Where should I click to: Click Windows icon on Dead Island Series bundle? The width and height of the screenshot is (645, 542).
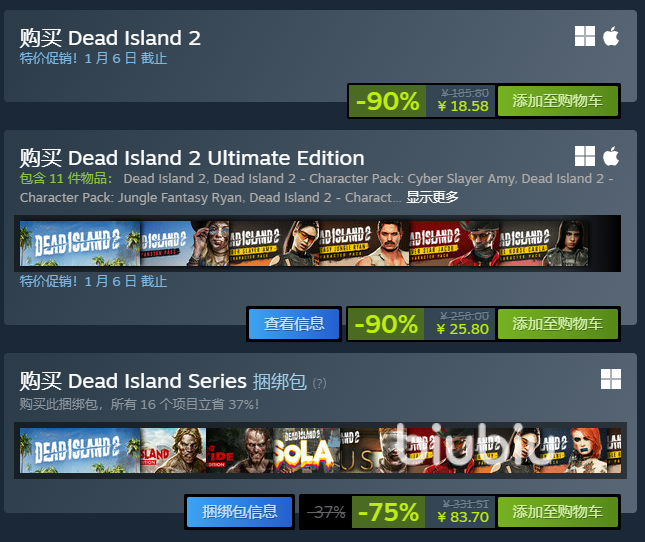611,379
